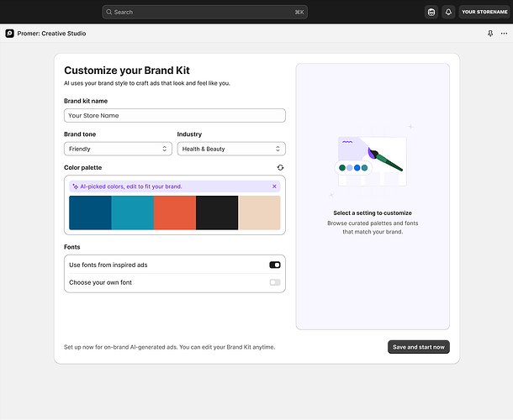Pin the Promer Creative Studio app
Screen dimensions: 513x420
click(490, 34)
